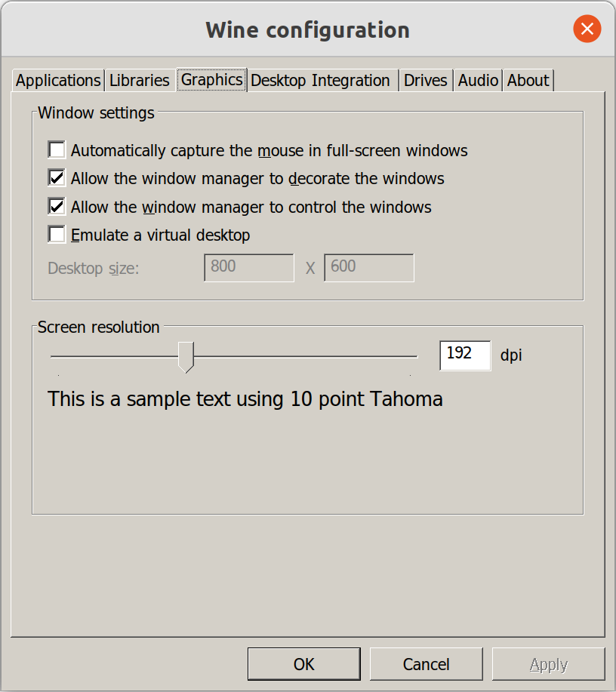Select the Graphics tab
This screenshot has width=616, height=692.
[x=212, y=80]
